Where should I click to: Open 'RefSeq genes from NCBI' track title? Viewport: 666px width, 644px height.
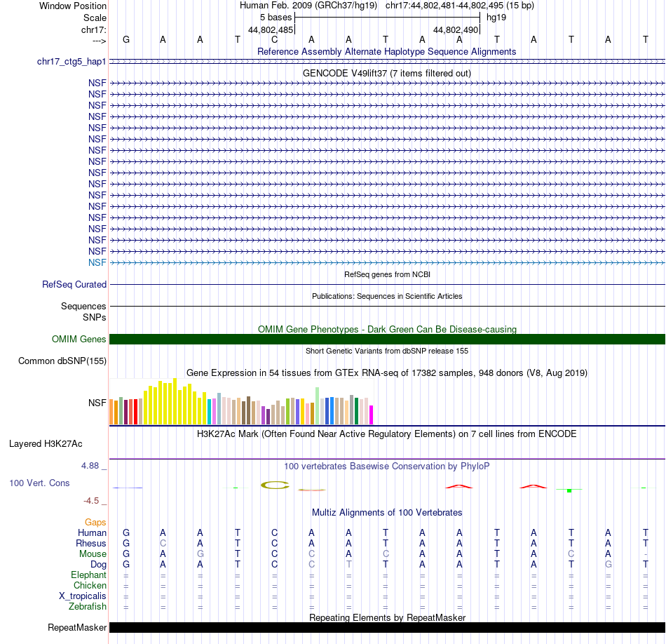[x=387, y=274]
